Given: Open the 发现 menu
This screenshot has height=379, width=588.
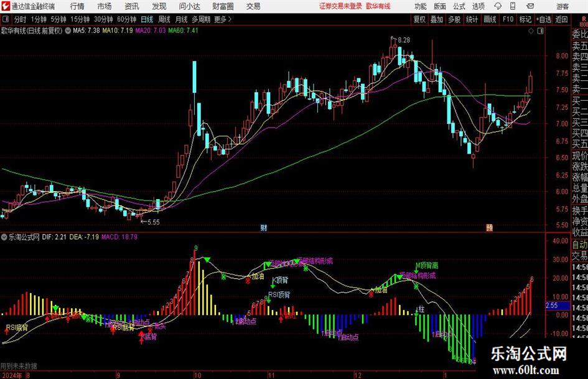Looking at the screenshot, I should [x=159, y=6].
